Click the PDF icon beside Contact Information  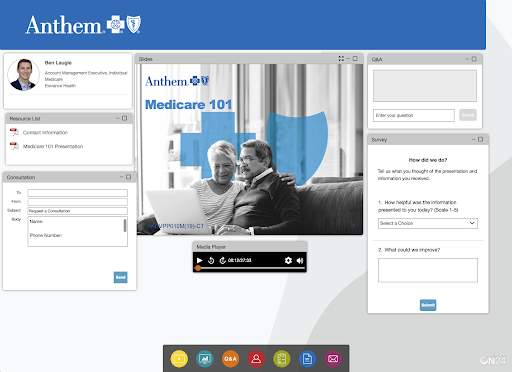(14, 132)
